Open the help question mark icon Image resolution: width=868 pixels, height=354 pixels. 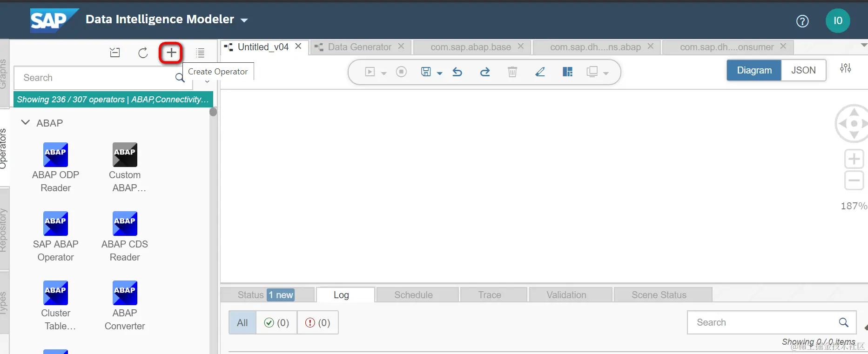point(802,21)
